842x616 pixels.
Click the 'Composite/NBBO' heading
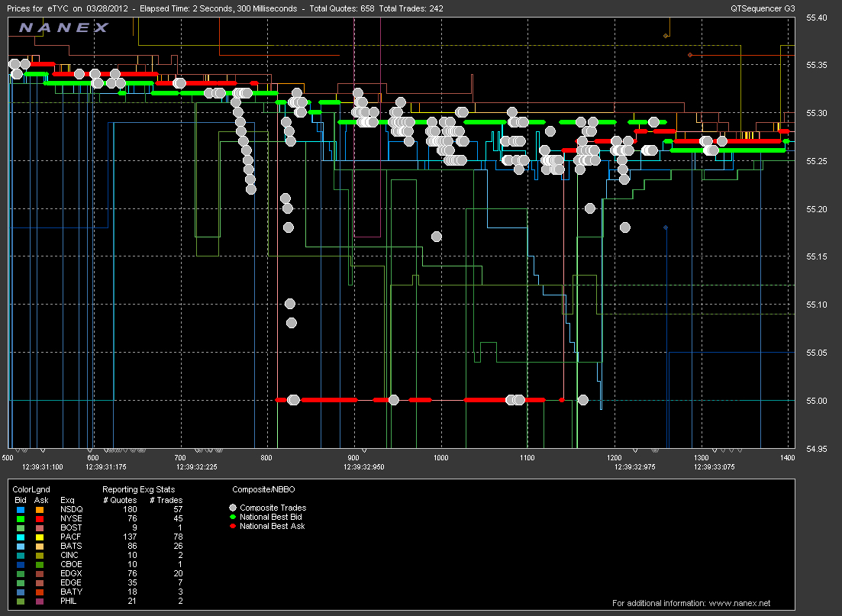(263, 489)
